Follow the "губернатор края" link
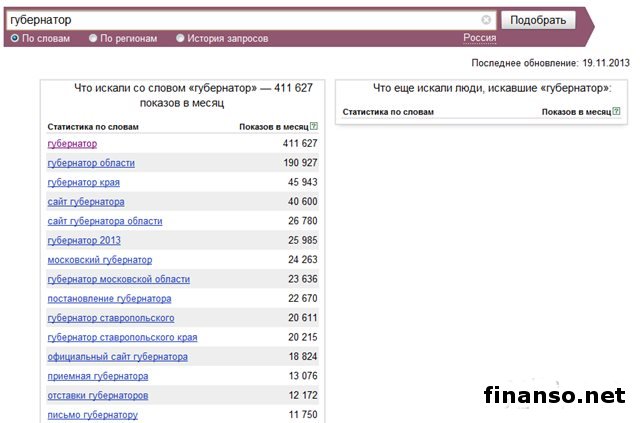Image resolution: width=640 pixels, height=423 pixels. coord(83,182)
